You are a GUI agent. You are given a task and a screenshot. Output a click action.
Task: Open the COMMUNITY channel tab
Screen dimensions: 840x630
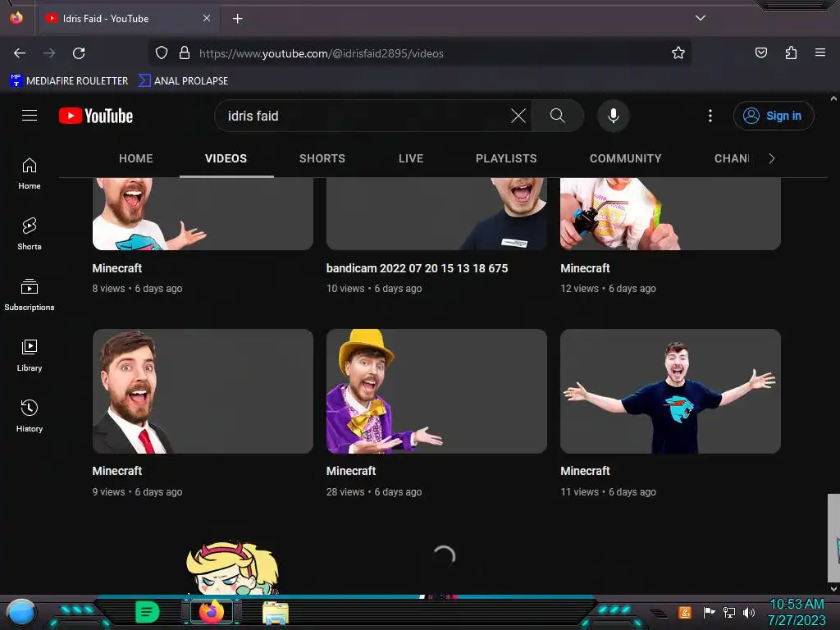[626, 158]
